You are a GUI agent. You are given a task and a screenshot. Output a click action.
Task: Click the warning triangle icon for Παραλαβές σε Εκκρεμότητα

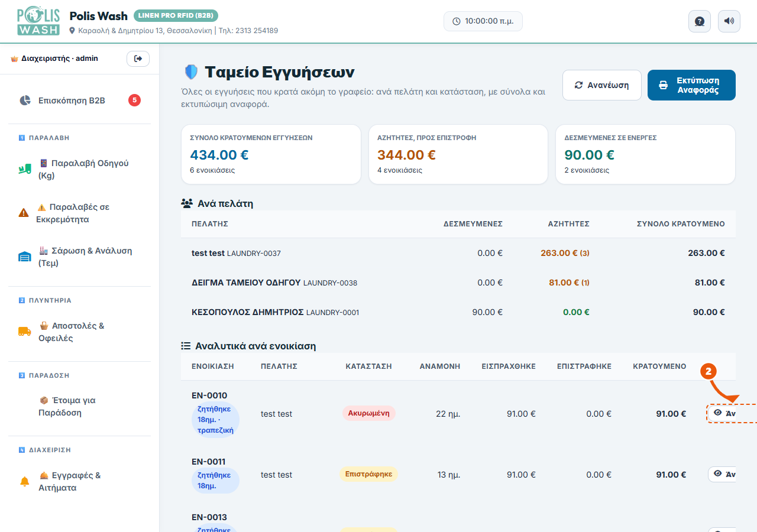pyautogui.click(x=24, y=213)
